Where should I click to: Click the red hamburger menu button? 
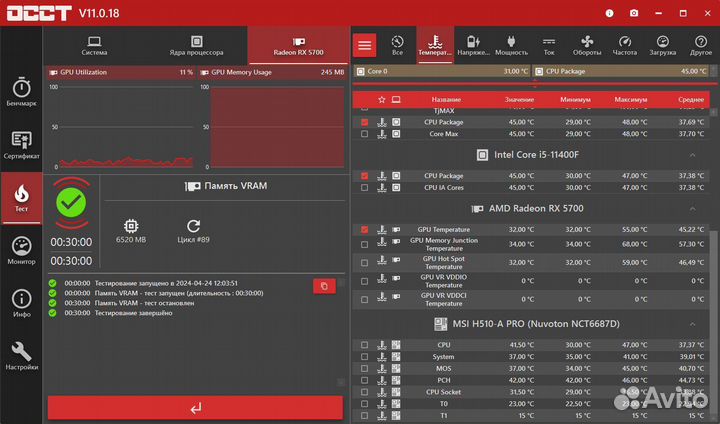(365, 45)
